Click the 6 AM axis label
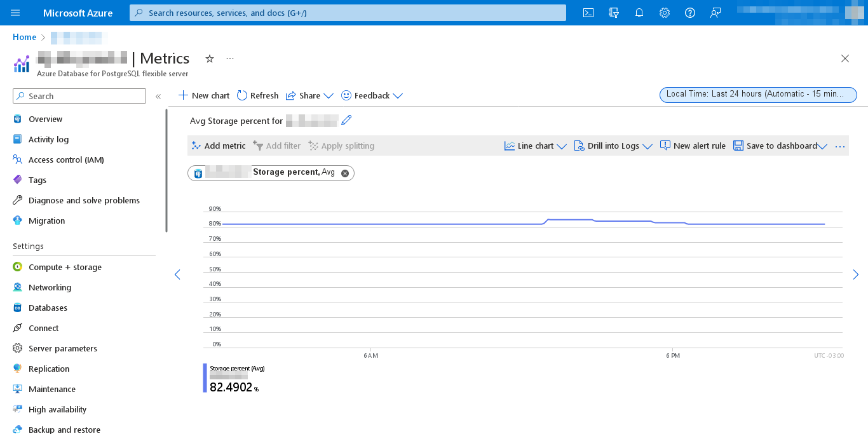 click(x=371, y=355)
